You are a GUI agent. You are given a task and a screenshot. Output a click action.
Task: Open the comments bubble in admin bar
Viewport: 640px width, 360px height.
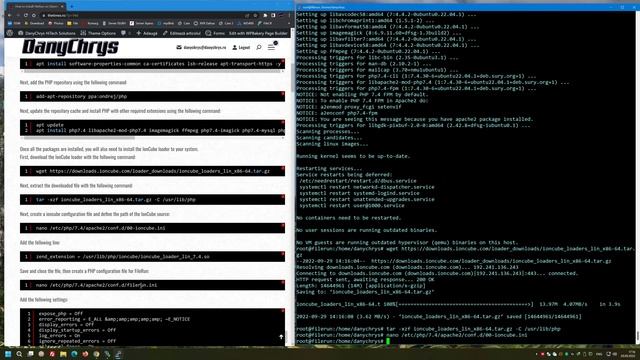pyautogui.click(x=125, y=33)
